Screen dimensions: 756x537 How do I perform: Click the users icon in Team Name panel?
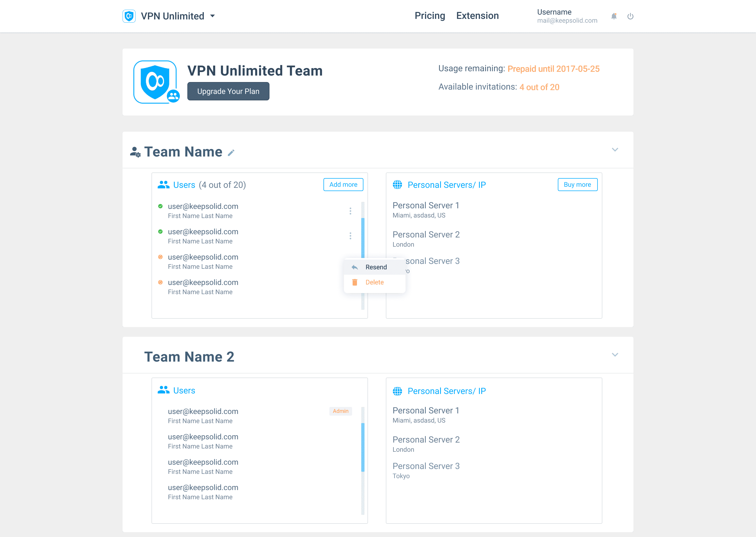pos(163,185)
